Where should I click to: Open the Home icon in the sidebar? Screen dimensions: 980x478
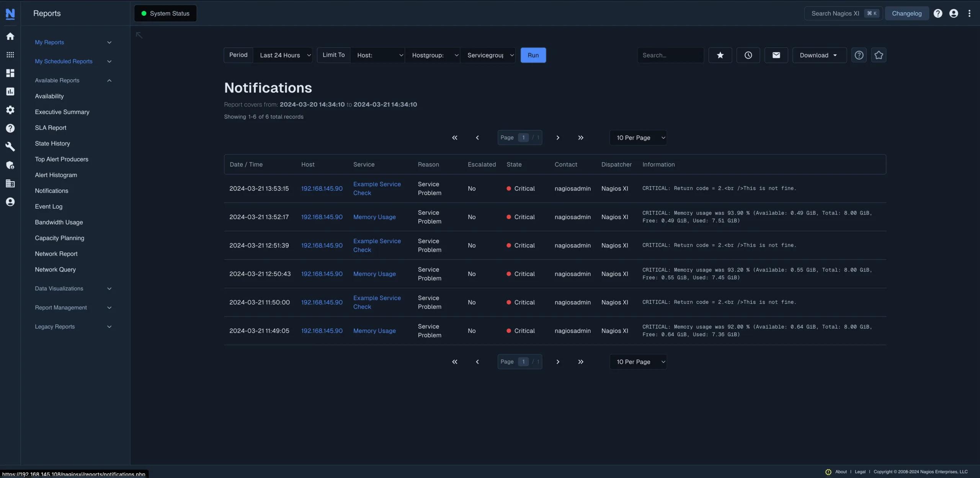(10, 36)
